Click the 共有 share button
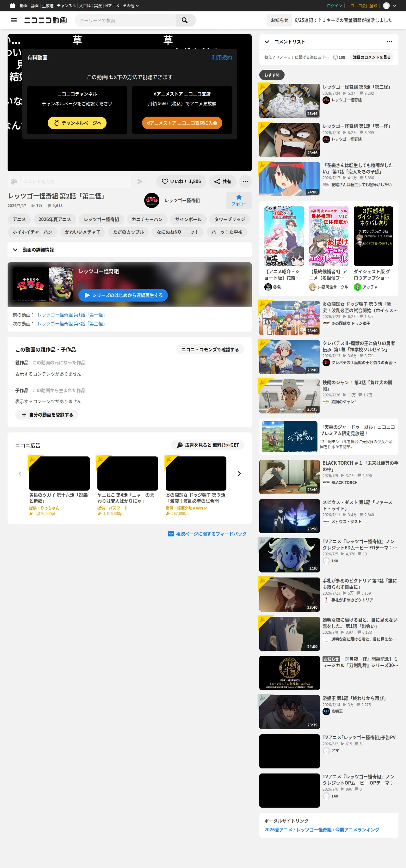Viewport: 406px width, 868px height. (x=222, y=181)
